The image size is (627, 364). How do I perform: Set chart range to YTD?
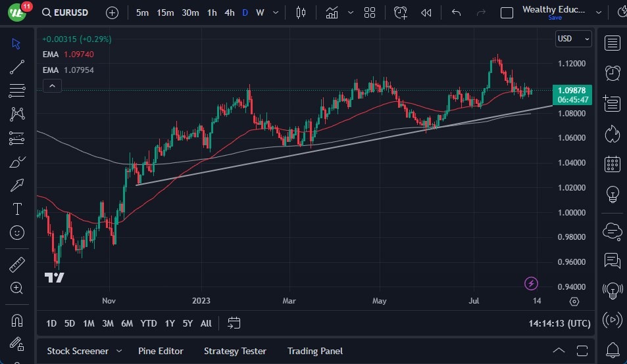pos(149,323)
